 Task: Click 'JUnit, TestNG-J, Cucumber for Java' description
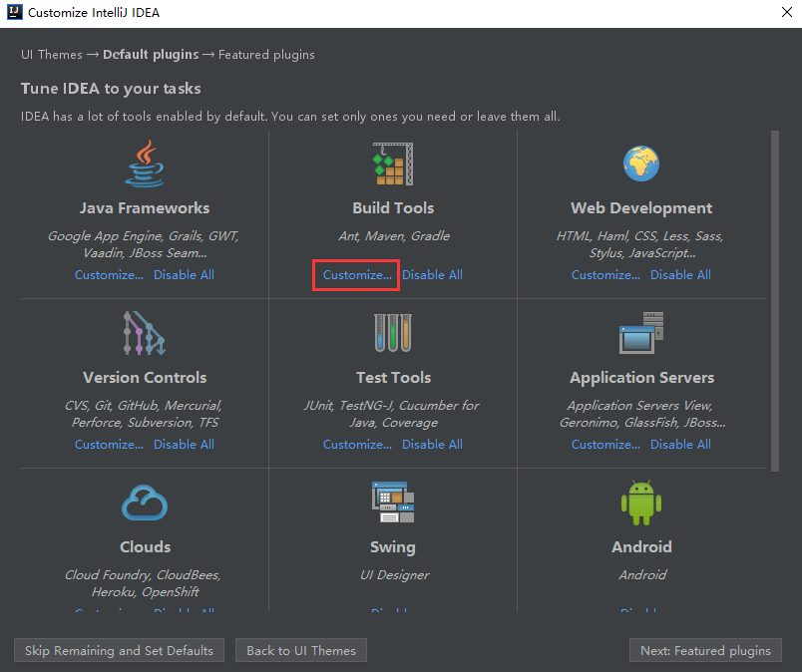point(392,414)
